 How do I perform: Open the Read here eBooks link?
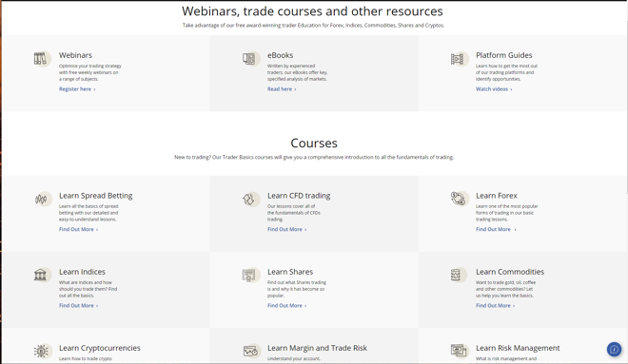pos(282,89)
